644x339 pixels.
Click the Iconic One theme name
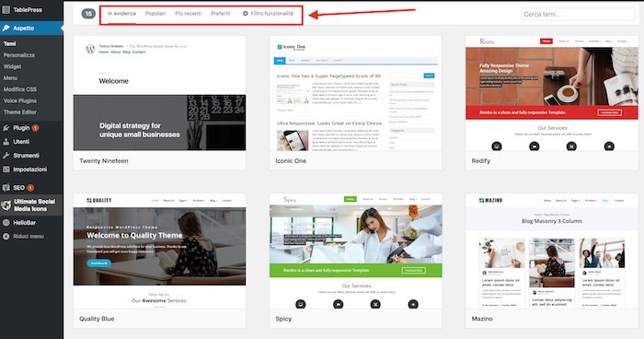pos(291,161)
